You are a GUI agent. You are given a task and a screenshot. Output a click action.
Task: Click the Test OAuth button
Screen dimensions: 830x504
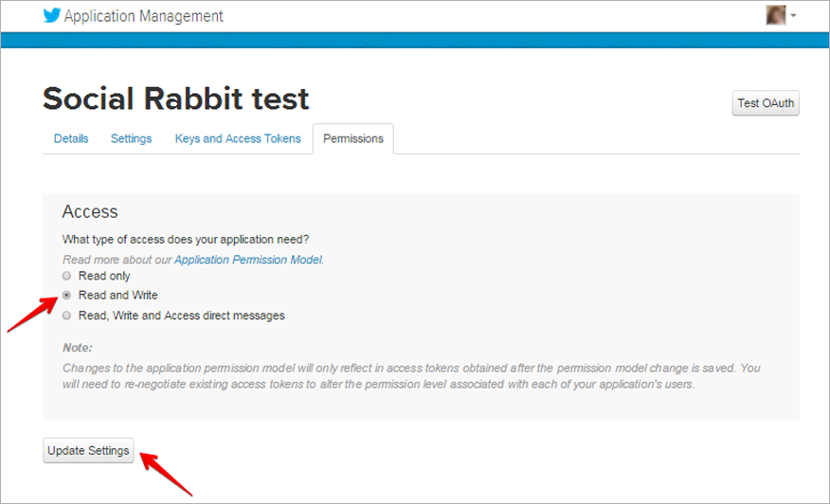766,103
